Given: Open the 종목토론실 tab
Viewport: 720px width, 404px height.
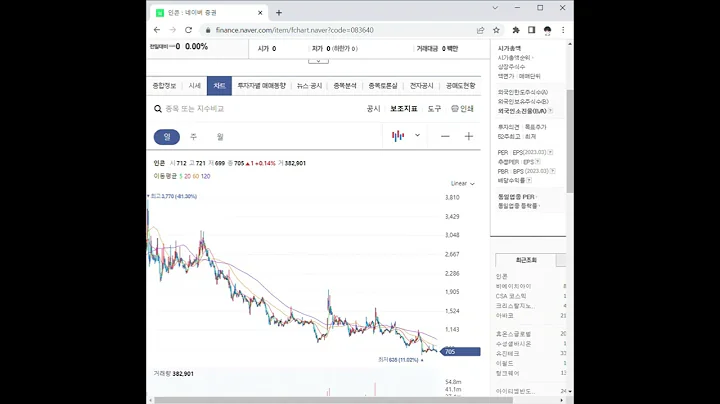Looking at the screenshot, I should (x=383, y=86).
